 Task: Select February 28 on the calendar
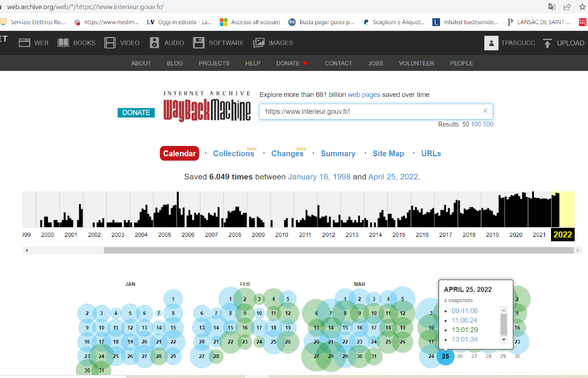point(216,356)
